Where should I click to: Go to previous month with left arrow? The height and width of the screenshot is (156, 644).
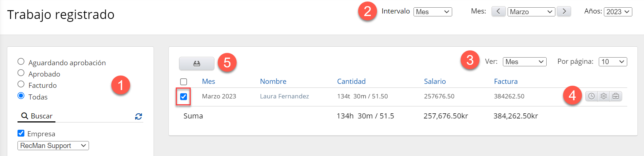click(498, 11)
